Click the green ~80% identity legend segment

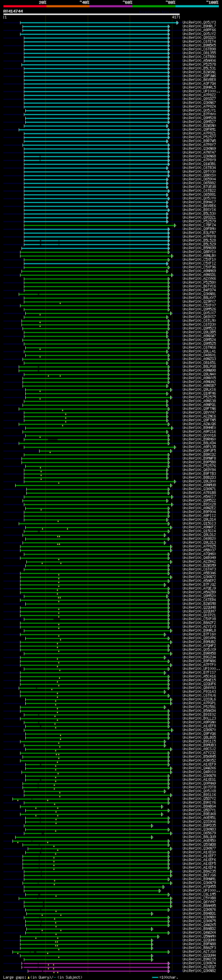154,6
